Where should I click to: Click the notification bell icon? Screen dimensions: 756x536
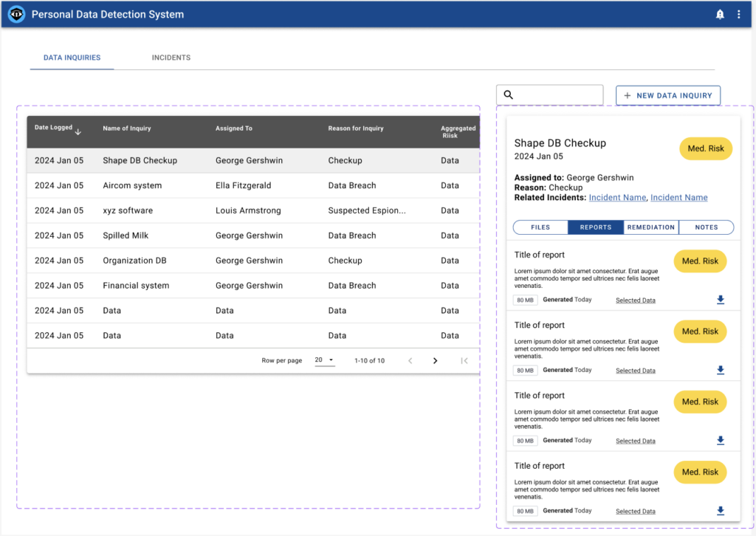(x=720, y=14)
